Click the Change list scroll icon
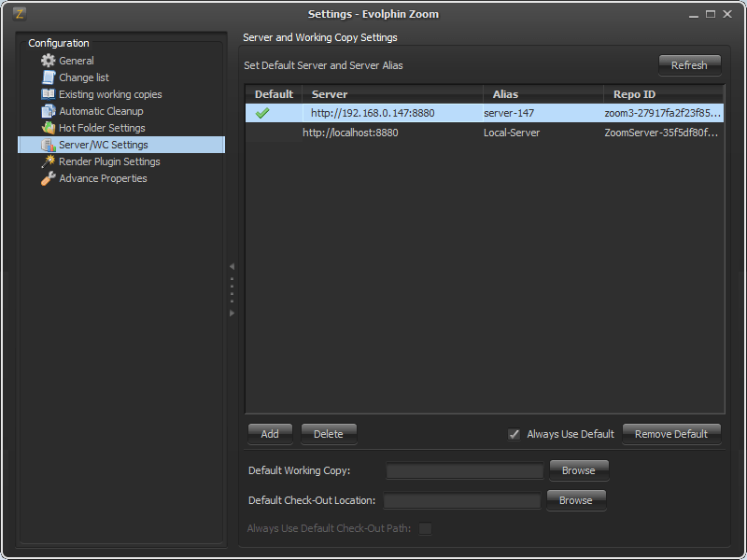The height and width of the screenshot is (560, 747). (x=49, y=77)
